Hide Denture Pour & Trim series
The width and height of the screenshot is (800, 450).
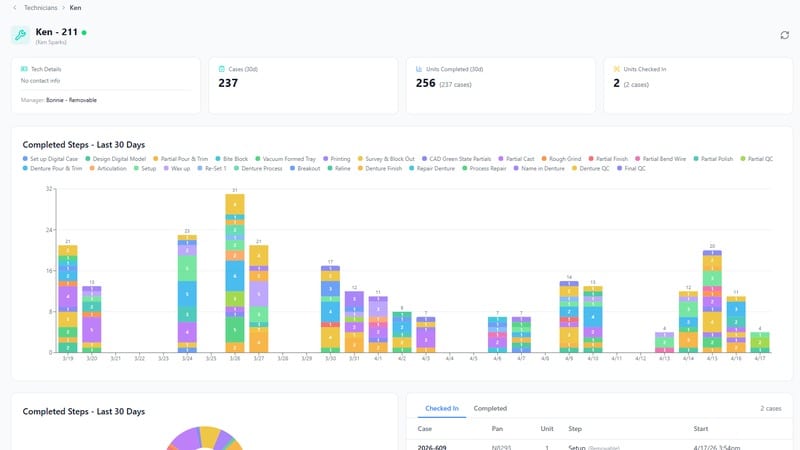pos(52,168)
